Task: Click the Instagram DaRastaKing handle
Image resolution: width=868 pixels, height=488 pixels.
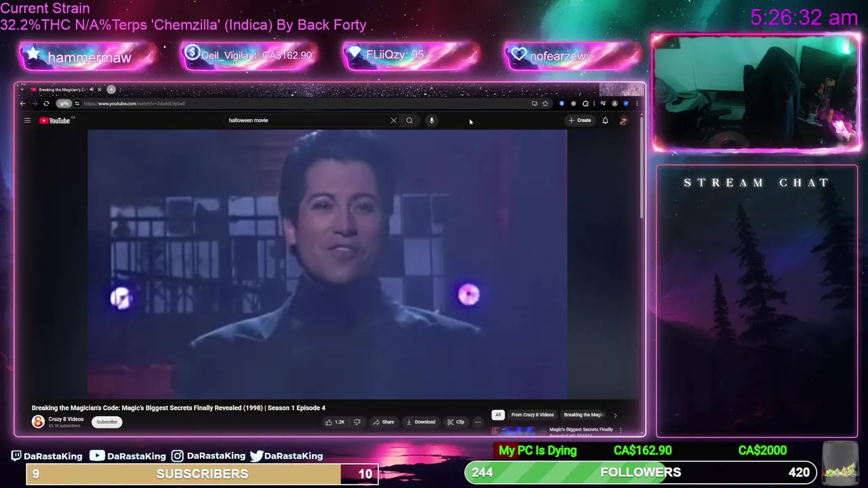Action: coord(208,455)
